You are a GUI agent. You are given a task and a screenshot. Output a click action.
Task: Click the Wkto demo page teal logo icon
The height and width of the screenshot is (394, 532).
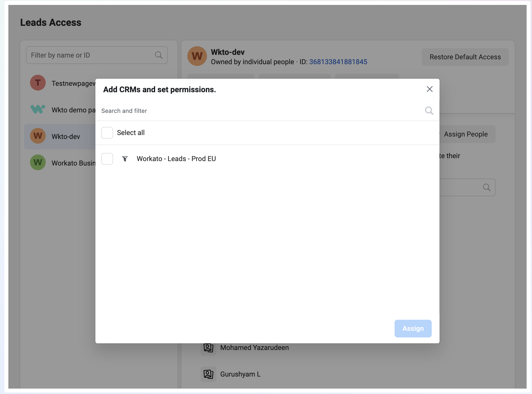(37, 109)
